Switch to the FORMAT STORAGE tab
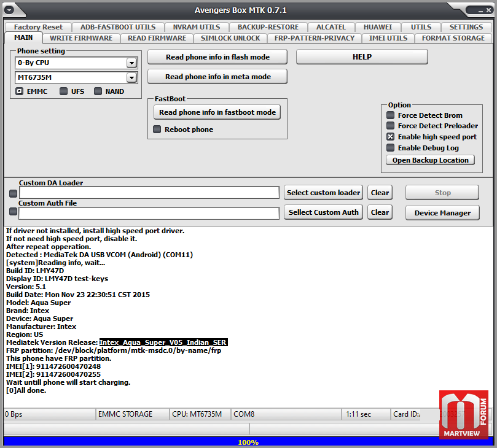The image size is (497, 448). coord(453,38)
